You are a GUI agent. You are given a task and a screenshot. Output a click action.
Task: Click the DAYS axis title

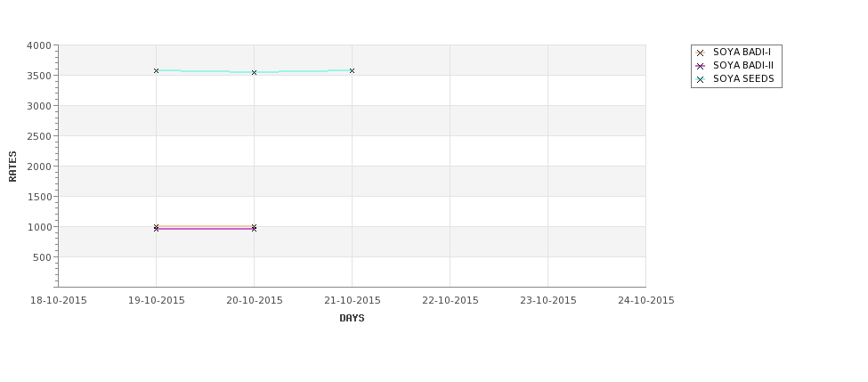[352, 319]
